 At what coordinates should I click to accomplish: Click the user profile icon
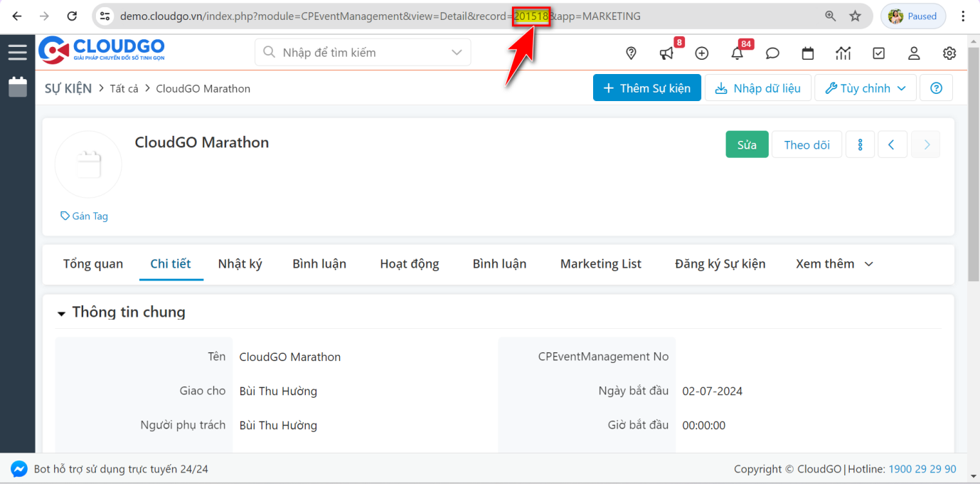[x=914, y=53]
